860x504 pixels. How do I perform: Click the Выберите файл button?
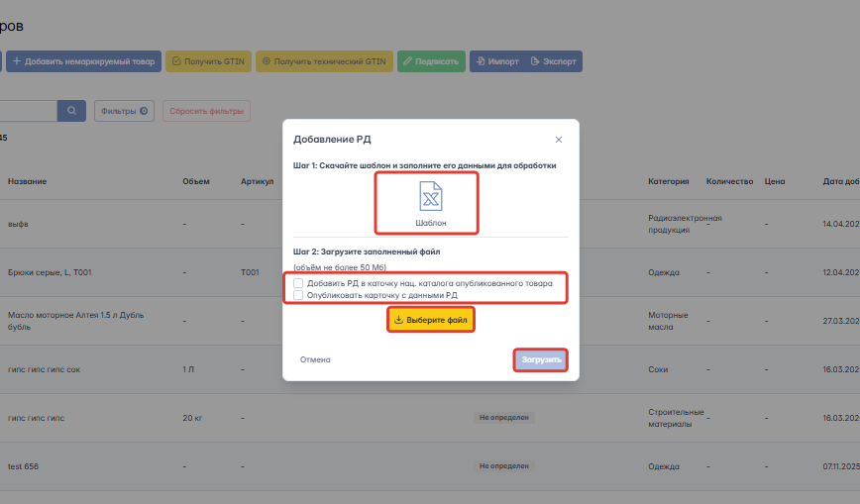pyautogui.click(x=431, y=320)
